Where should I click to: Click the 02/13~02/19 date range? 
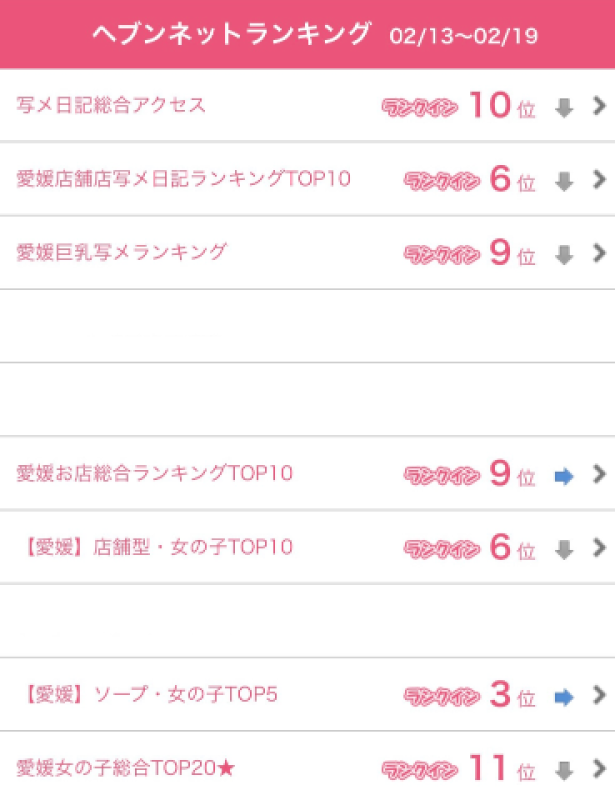click(466, 37)
